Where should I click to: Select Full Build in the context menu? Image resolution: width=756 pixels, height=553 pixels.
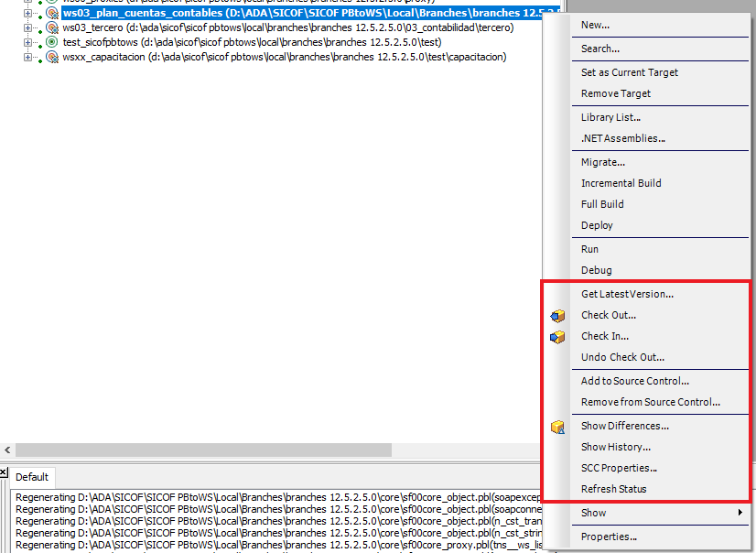click(x=602, y=204)
